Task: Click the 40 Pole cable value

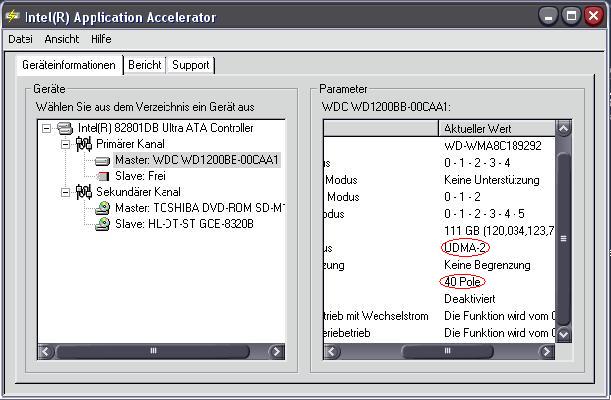Action: tap(463, 282)
